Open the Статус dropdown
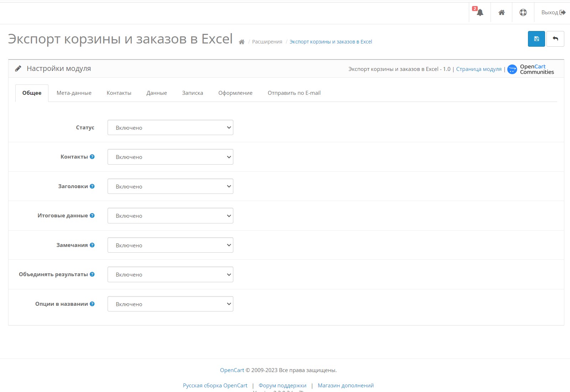 (x=170, y=128)
